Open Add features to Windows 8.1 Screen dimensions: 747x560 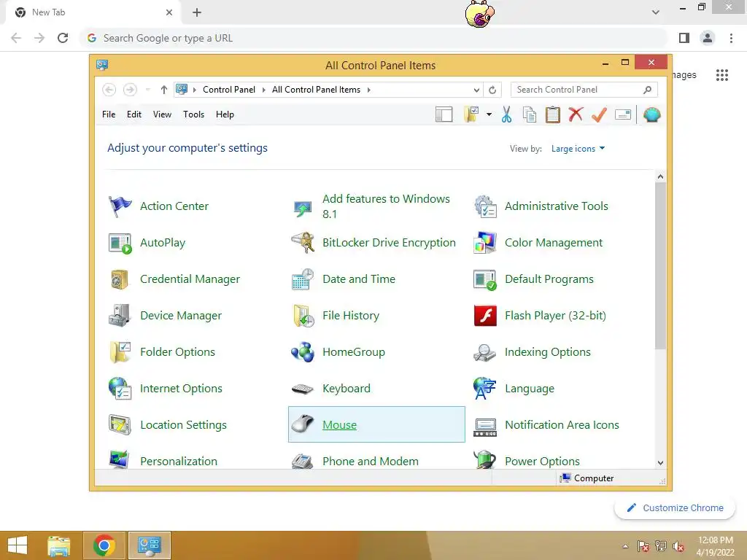pos(386,206)
